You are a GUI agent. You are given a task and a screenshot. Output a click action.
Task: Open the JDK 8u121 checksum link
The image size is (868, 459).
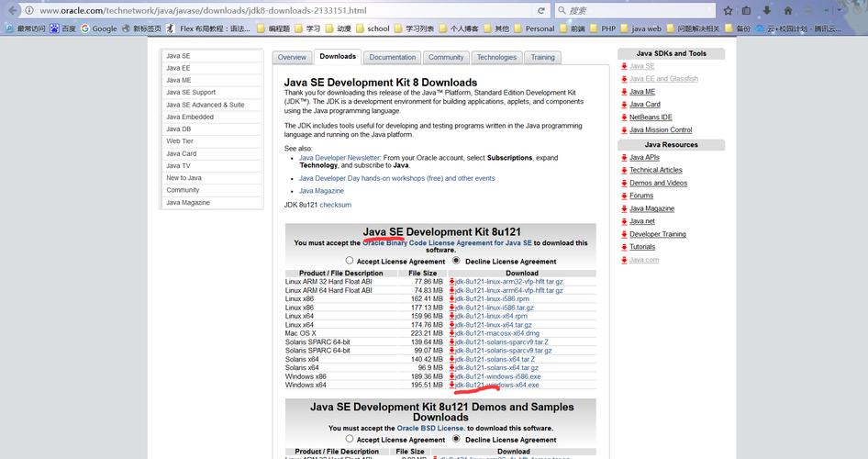[335, 205]
